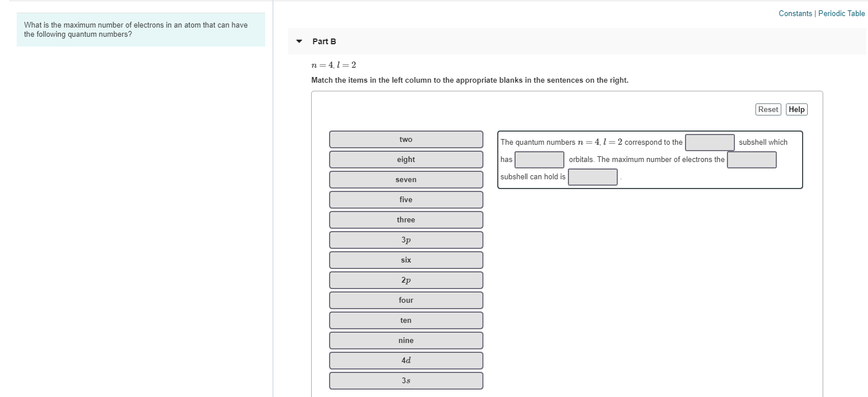Select the "3p" subshell tile

(x=406, y=240)
